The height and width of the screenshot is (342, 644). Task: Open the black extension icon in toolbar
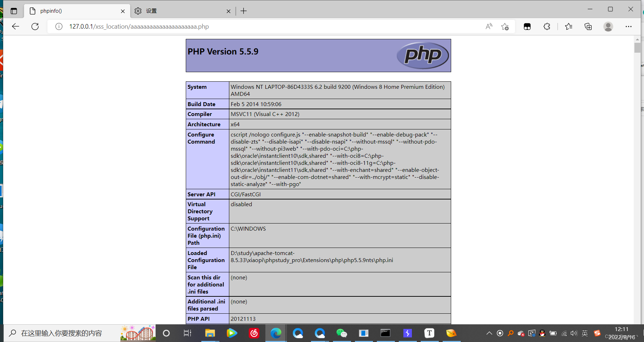(527, 27)
